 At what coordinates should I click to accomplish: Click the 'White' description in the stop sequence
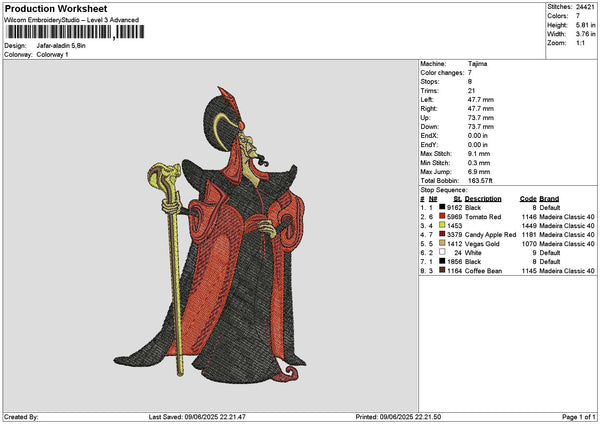click(473, 253)
